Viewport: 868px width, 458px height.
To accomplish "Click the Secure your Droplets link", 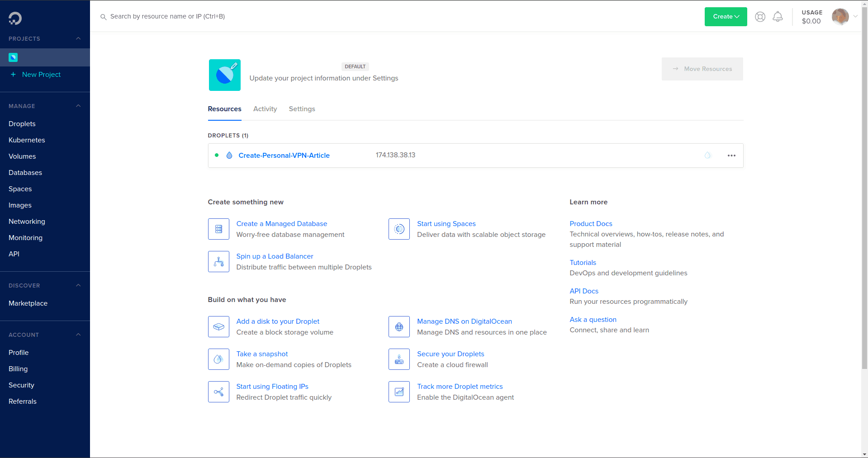I will point(451,354).
